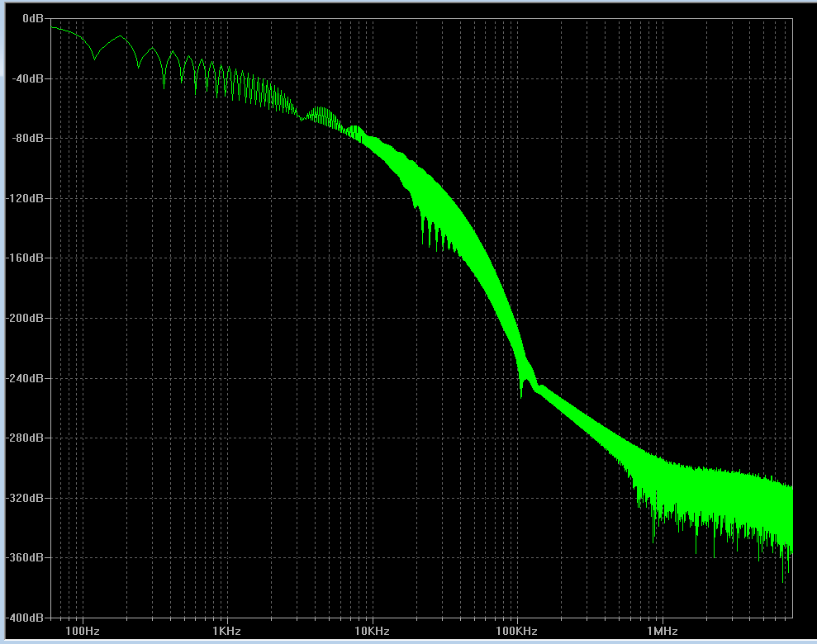The height and width of the screenshot is (644, 817).
Task: Click the -120dB axis label
Action: tap(25, 198)
